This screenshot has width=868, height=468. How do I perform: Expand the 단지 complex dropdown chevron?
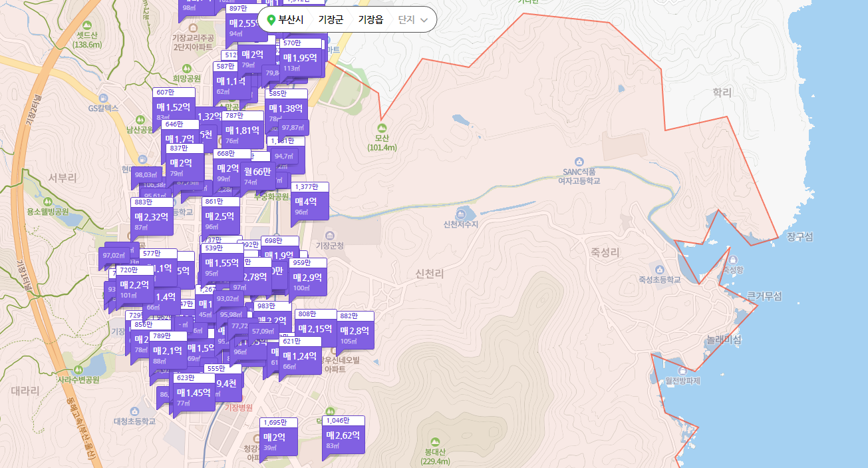[x=424, y=20]
